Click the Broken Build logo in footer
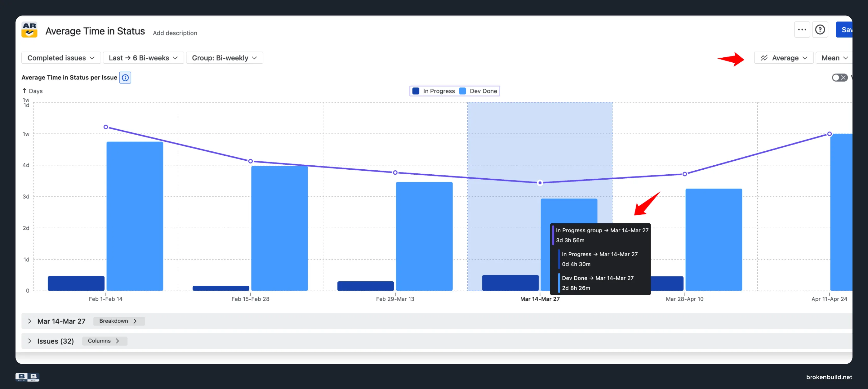Image resolution: width=868 pixels, height=389 pixels. point(27,377)
